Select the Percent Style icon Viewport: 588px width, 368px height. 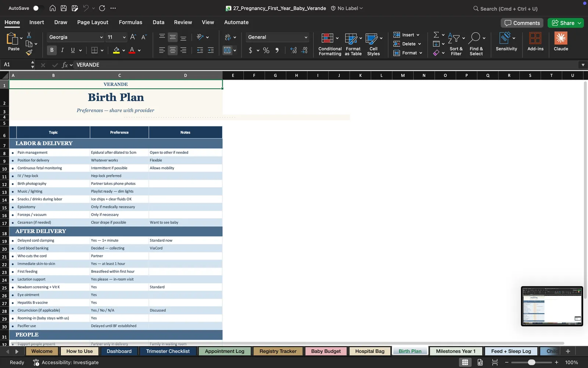coord(266,50)
